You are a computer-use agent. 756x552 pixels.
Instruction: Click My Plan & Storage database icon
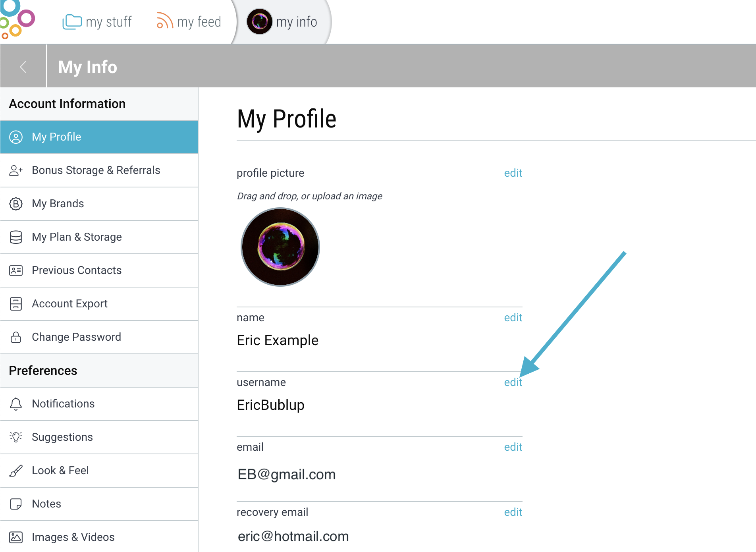click(16, 237)
